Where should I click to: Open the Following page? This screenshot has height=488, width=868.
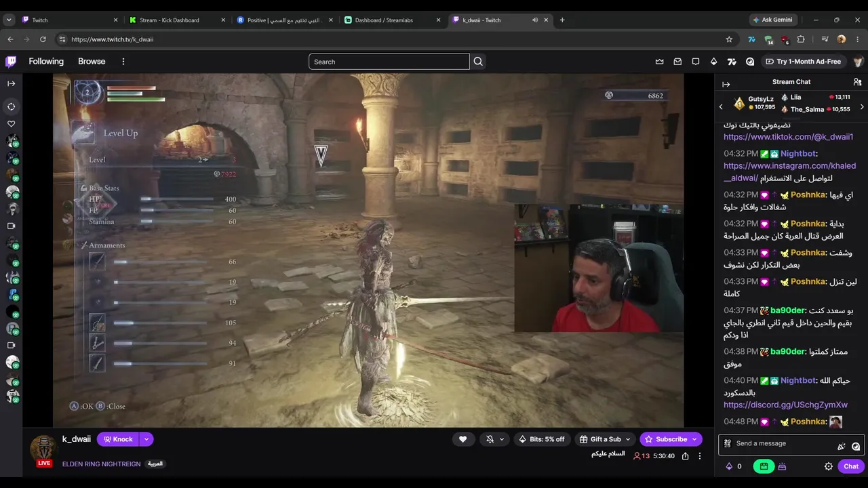tap(46, 62)
